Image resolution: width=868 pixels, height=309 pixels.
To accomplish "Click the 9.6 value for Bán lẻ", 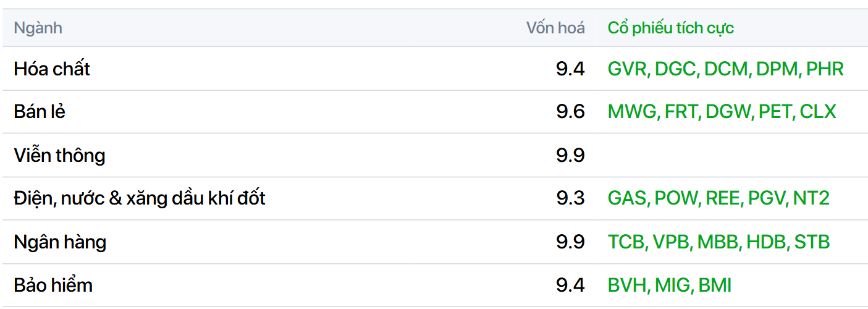I will pyautogui.click(x=570, y=112).
